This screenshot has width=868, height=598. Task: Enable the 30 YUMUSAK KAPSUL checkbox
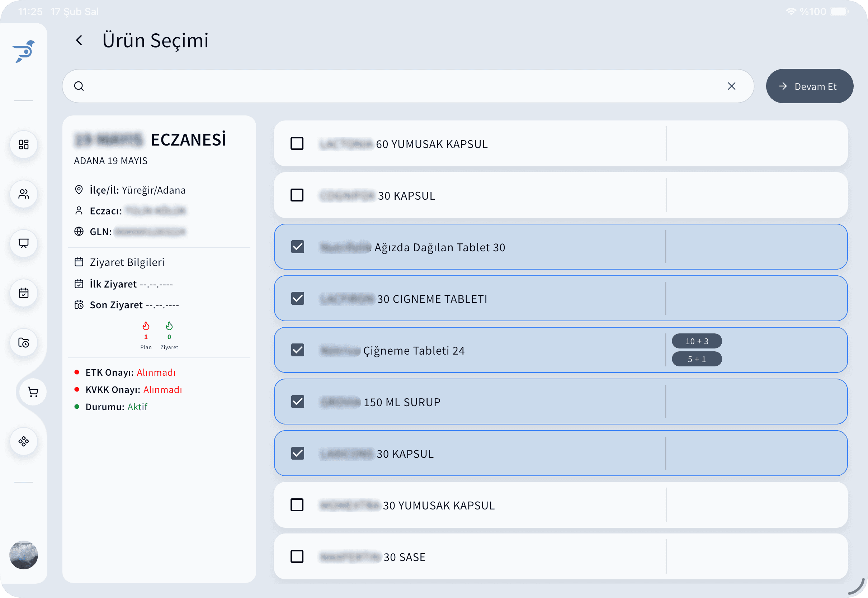tap(297, 505)
